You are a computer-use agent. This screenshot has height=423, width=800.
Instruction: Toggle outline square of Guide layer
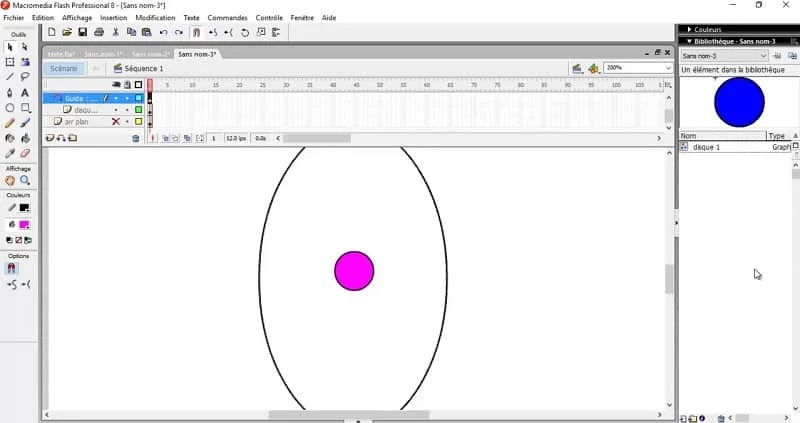pos(138,98)
